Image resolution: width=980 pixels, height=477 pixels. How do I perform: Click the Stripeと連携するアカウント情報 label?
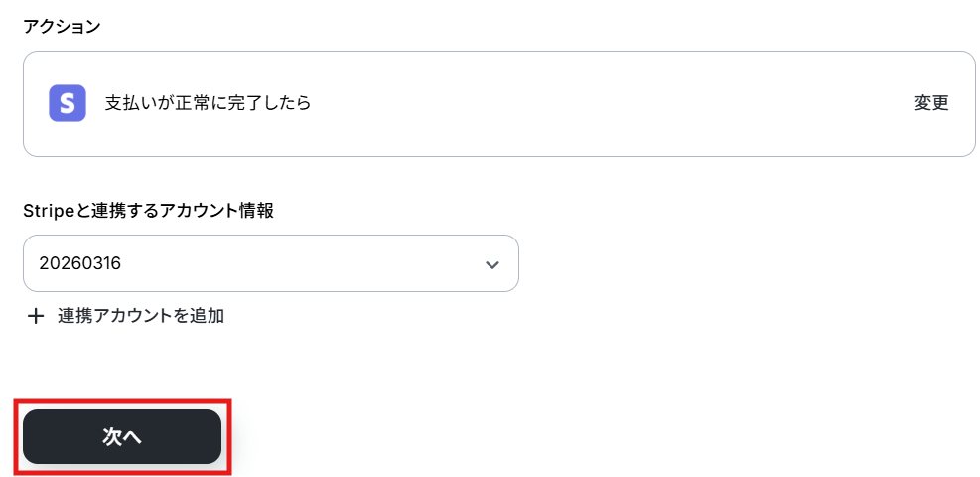coord(148,211)
